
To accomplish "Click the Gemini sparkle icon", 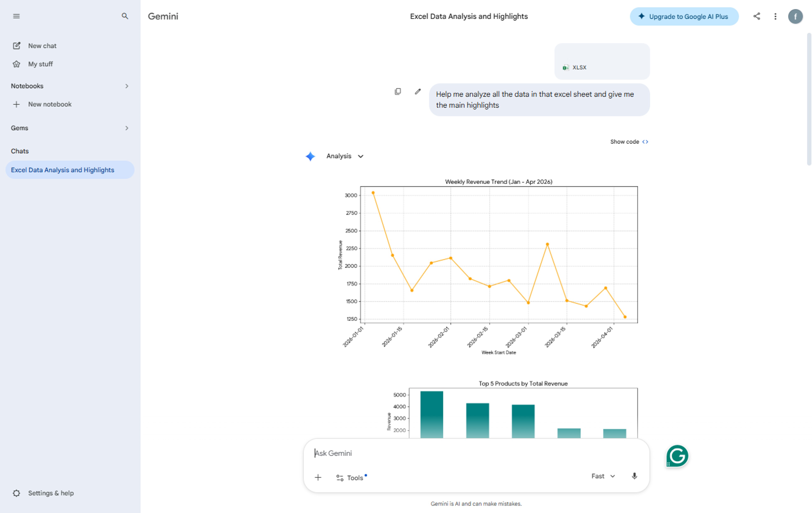I will (310, 156).
